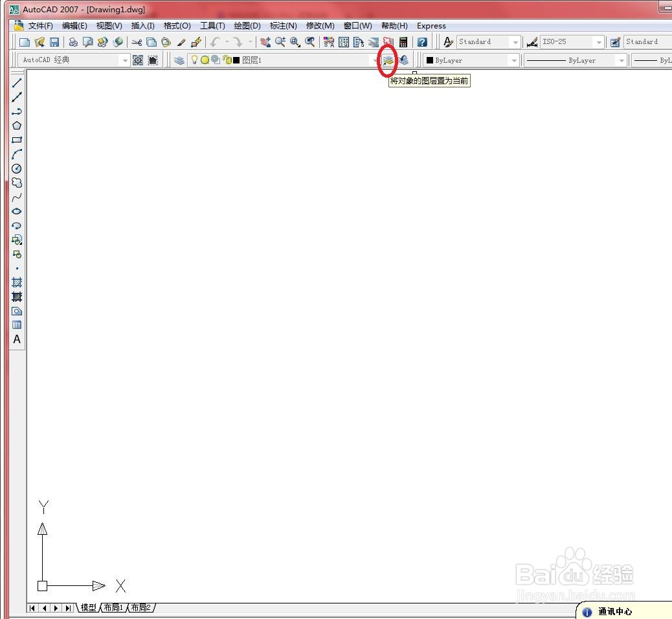Click the Layer Previous icon
Image resolution: width=672 pixels, height=619 pixels.
pyautogui.click(x=403, y=60)
